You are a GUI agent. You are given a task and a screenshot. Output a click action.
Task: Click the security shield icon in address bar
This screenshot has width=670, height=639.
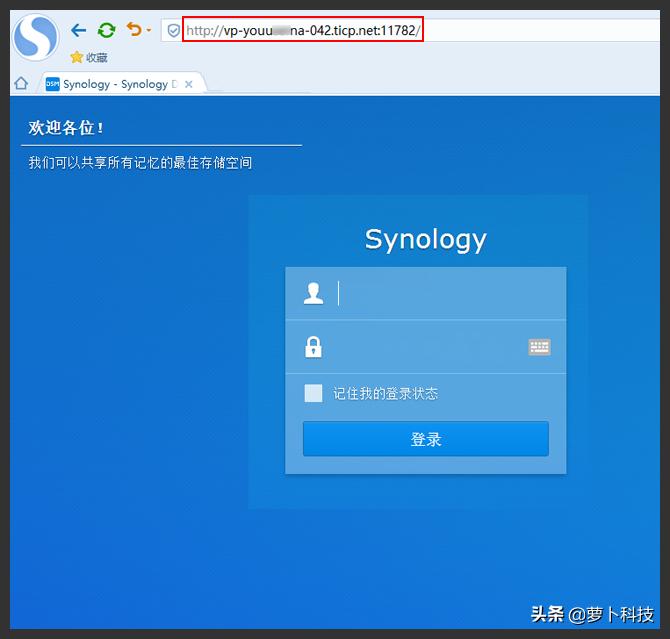173,30
